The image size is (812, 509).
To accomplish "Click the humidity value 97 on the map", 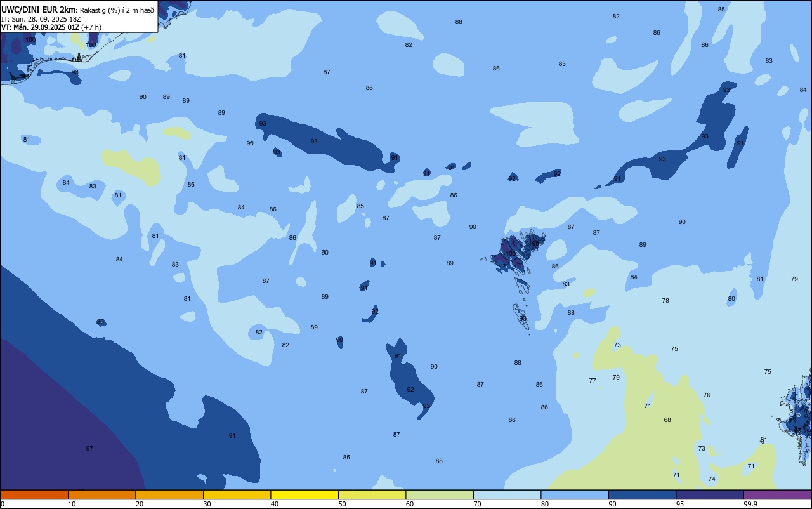I will coord(89,449).
